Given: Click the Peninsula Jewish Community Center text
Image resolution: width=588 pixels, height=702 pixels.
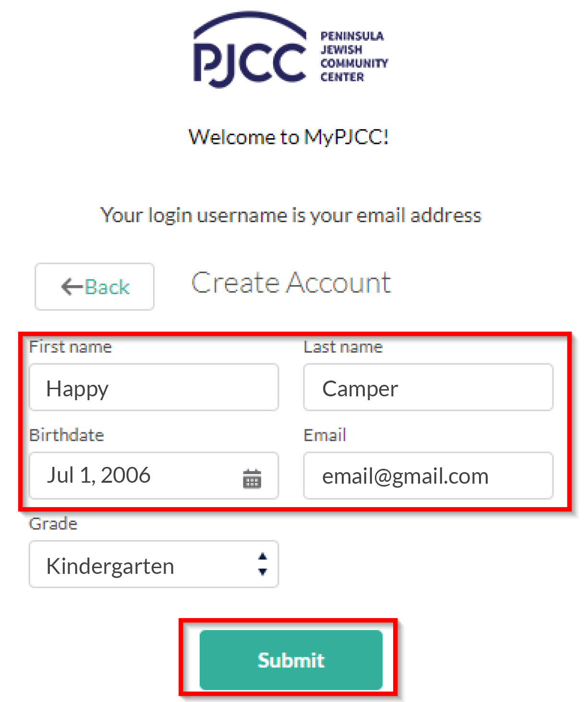Looking at the screenshot, I should coord(354,57).
